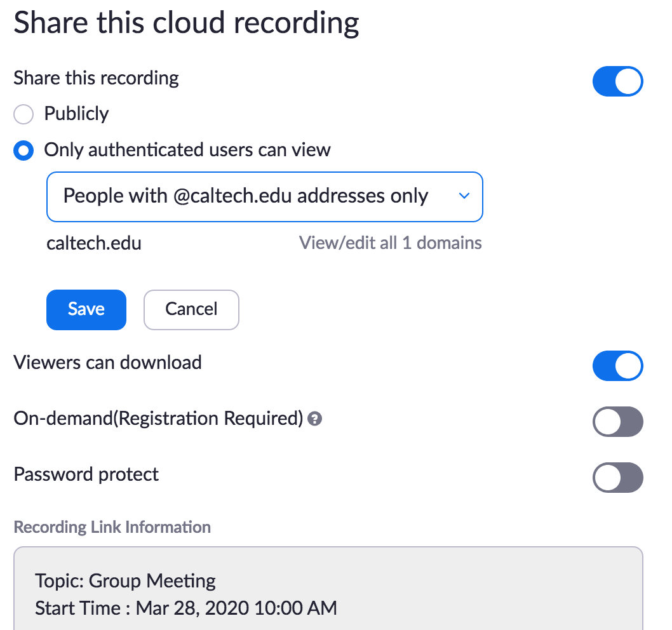Turn on the Password protect switch

pos(617,478)
